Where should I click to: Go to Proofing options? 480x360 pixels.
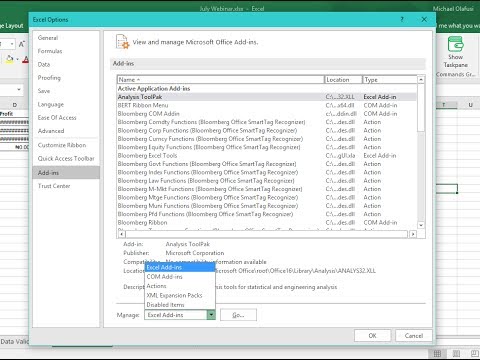[66, 78]
